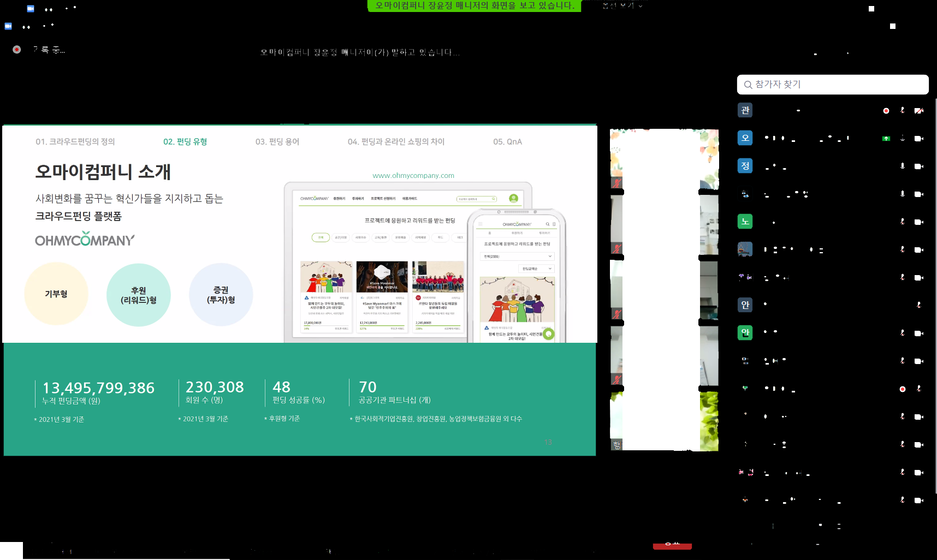Select the blue 오 avatar participant
This screenshot has width=937, height=560.
(745, 138)
